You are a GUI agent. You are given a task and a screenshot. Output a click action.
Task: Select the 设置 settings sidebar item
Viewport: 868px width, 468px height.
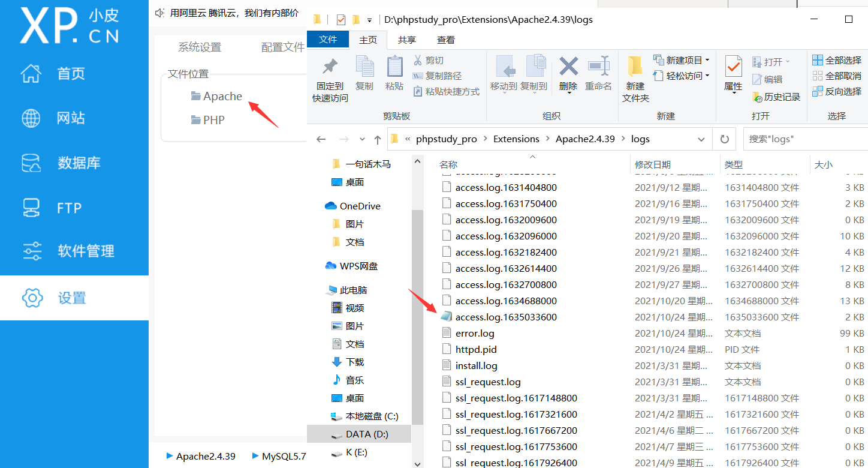point(74,298)
